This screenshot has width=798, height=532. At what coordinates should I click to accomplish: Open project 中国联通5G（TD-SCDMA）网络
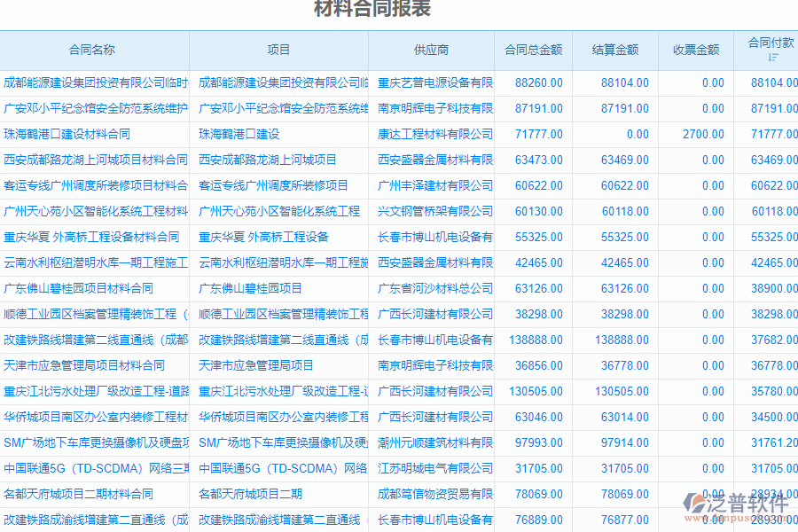click(273, 467)
